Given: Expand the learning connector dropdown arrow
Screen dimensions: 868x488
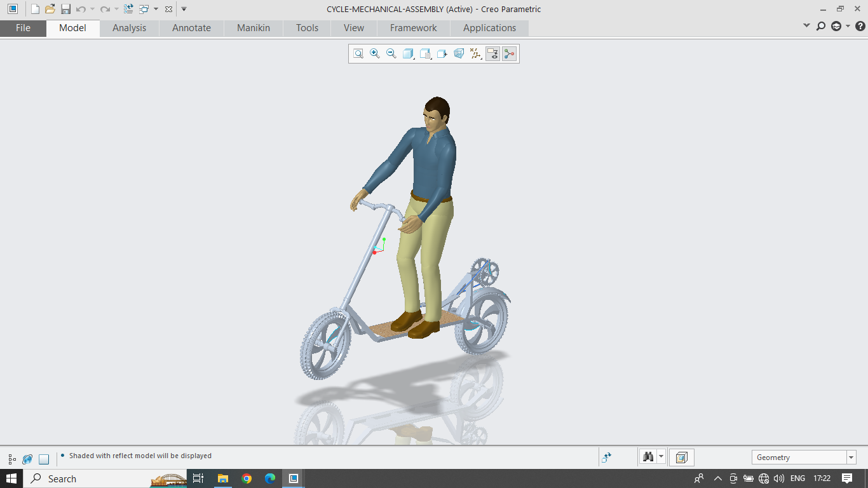Looking at the screenshot, I should point(848,26).
